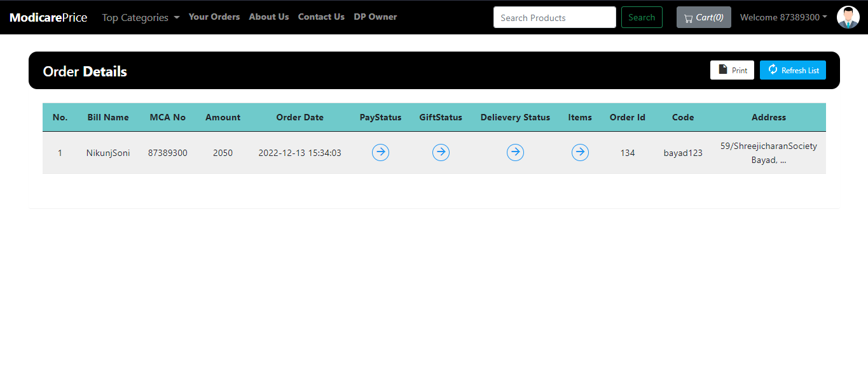View Items arrow icon for order 134
This screenshot has width=868, height=382.
point(580,152)
